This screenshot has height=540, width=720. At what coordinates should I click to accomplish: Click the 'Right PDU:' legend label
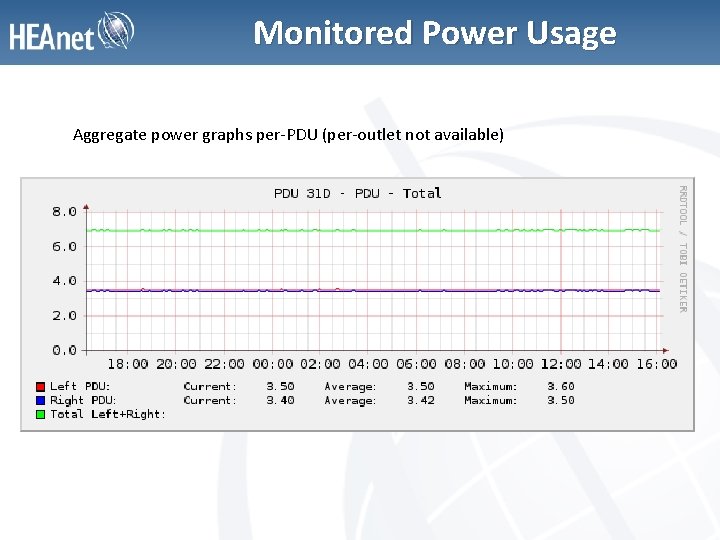83,400
